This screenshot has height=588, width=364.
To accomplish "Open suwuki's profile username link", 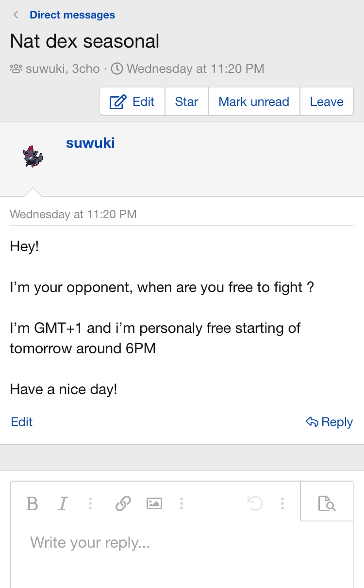I will [x=90, y=143].
